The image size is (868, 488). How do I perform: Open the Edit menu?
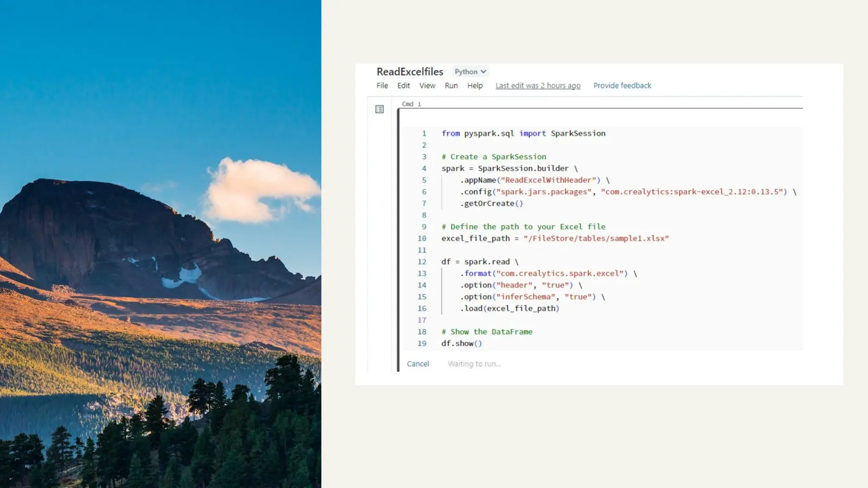coord(403,86)
